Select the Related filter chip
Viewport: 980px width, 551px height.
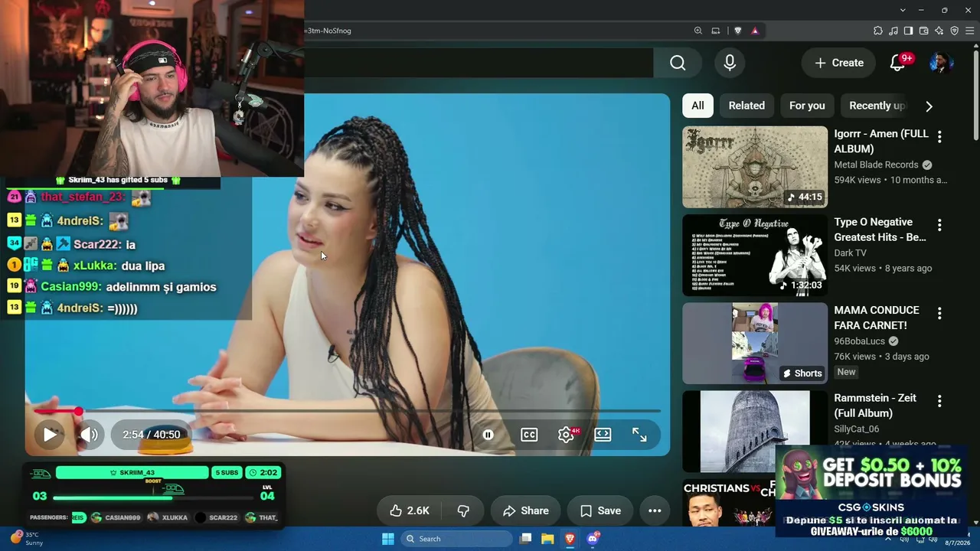click(x=746, y=106)
